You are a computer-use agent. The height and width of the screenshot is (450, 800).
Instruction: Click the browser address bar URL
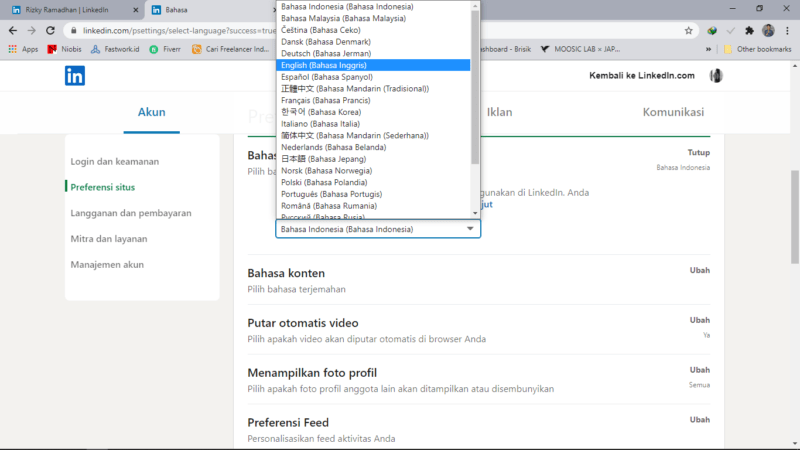point(179,31)
